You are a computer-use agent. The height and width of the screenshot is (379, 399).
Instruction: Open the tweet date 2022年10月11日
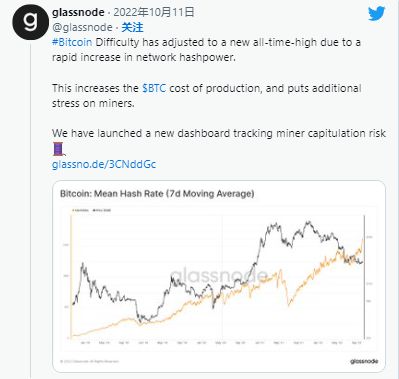[154, 12]
